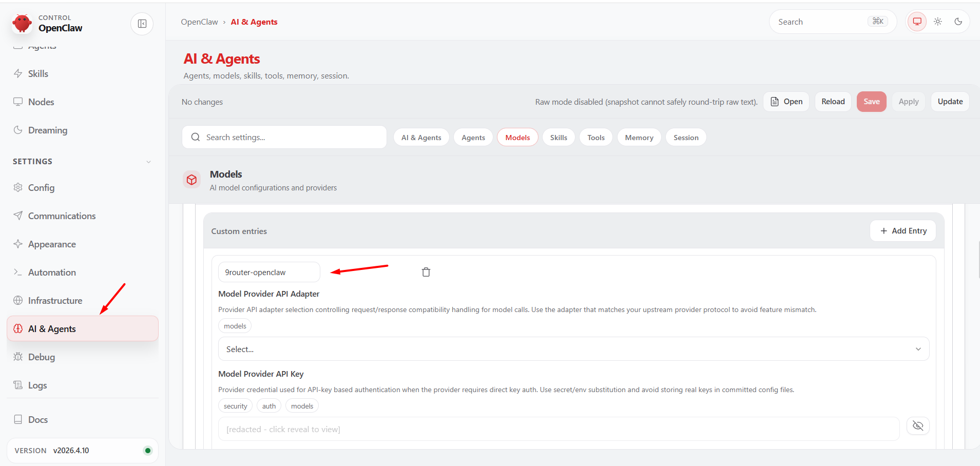
Task: Switch to the Tools tab
Action: tap(595, 138)
